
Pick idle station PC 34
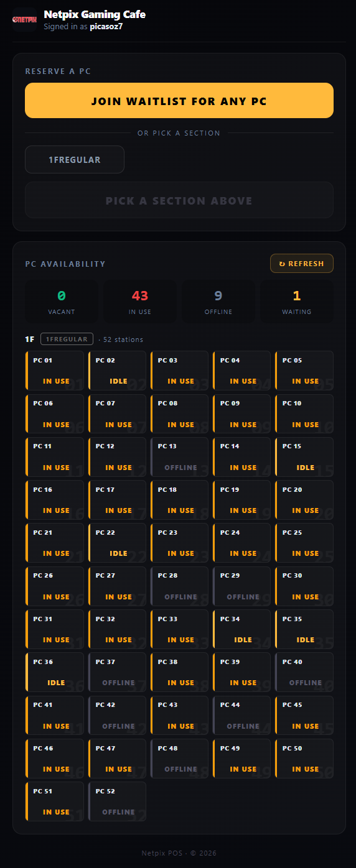pyautogui.click(x=242, y=629)
